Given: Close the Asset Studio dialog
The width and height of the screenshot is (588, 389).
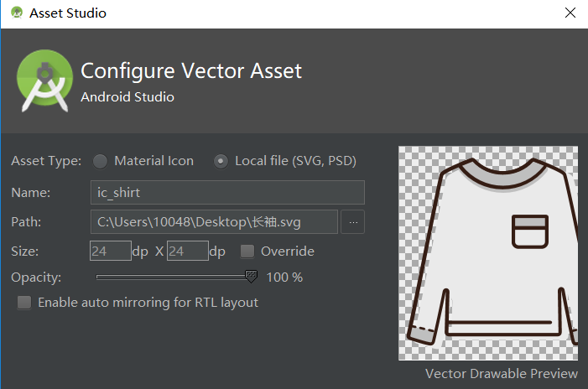Looking at the screenshot, I should pyautogui.click(x=570, y=13).
